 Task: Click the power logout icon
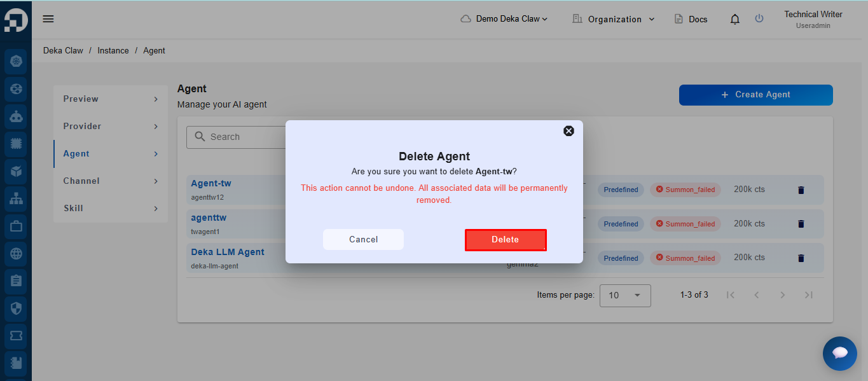coord(759,18)
